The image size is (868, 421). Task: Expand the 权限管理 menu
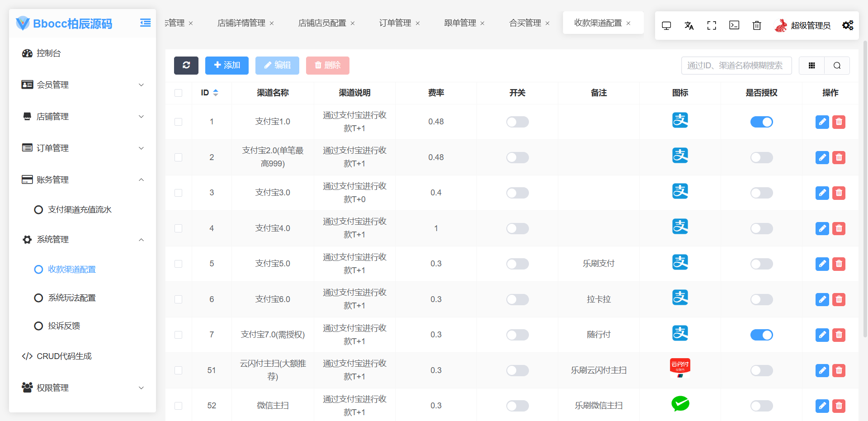pyautogui.click(x=82, y=388)
